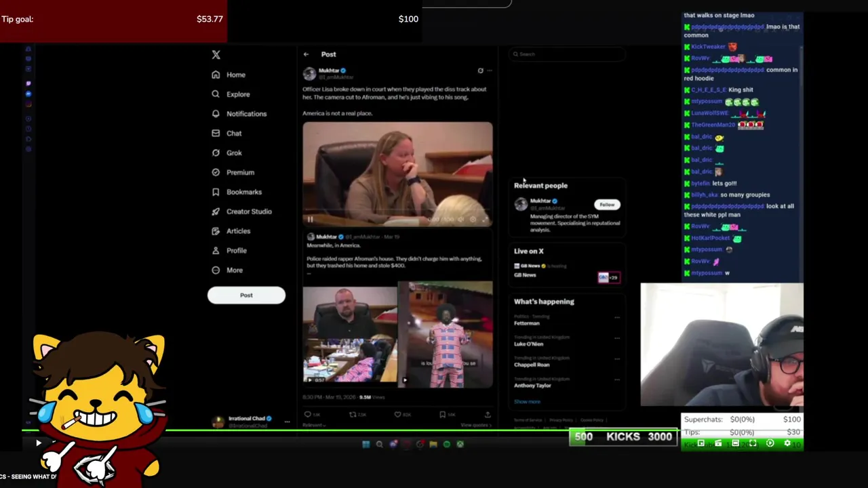Open the Anthony Taylor trending topic
Viewport: 868px width, 488px height.
[x=532, y=386]
